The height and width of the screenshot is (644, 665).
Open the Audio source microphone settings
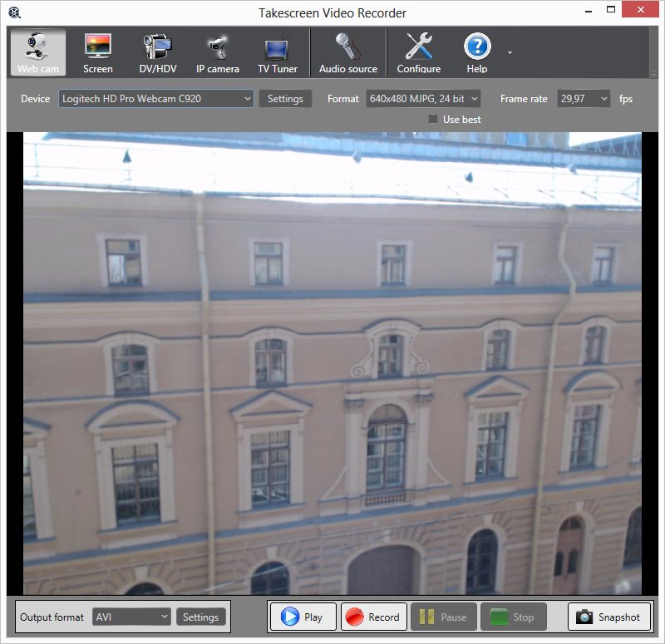click(x=348, y=52)
